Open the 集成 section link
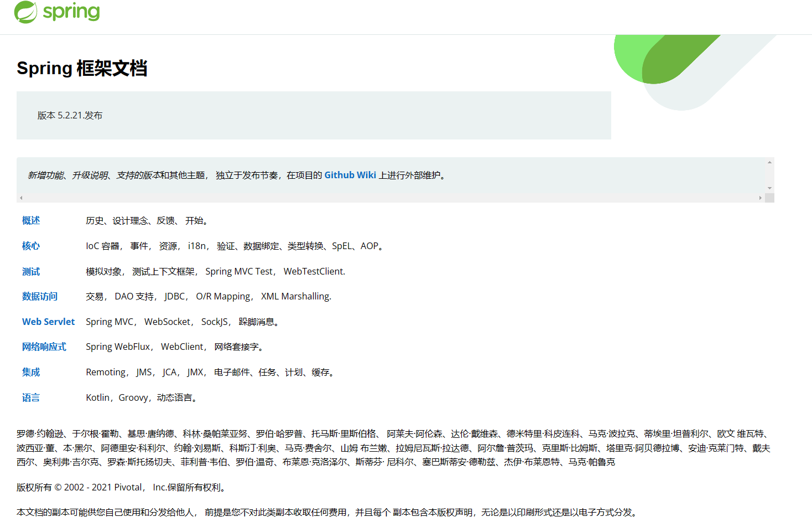The image size is (812, 522). tap(30, 372)
